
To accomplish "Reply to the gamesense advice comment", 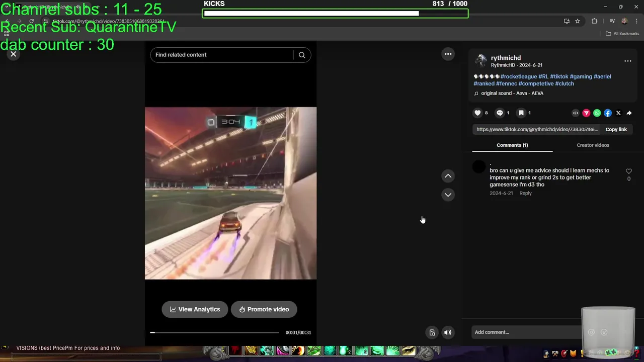I will coord(525,193).
